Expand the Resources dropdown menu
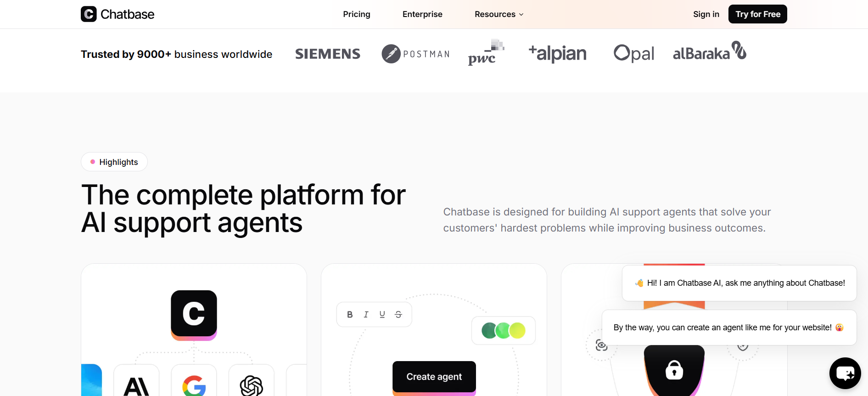This screenshot has height=396, width=868. click(x=499, y=14)
